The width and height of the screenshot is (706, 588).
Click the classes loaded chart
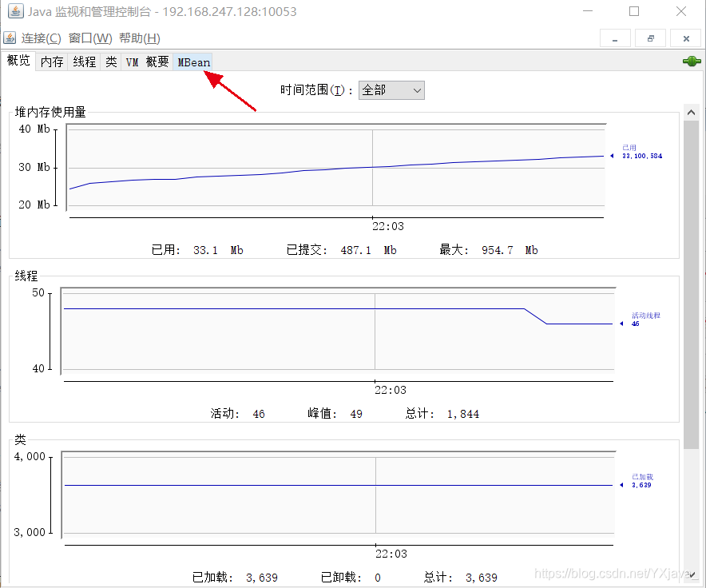click(x=338, y=495)
